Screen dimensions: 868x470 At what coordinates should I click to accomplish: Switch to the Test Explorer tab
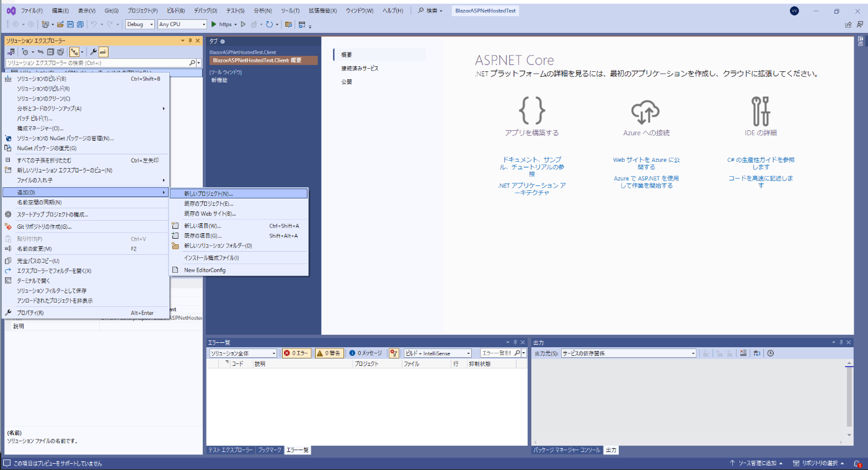pyautogui.click(x=231, y=450)
